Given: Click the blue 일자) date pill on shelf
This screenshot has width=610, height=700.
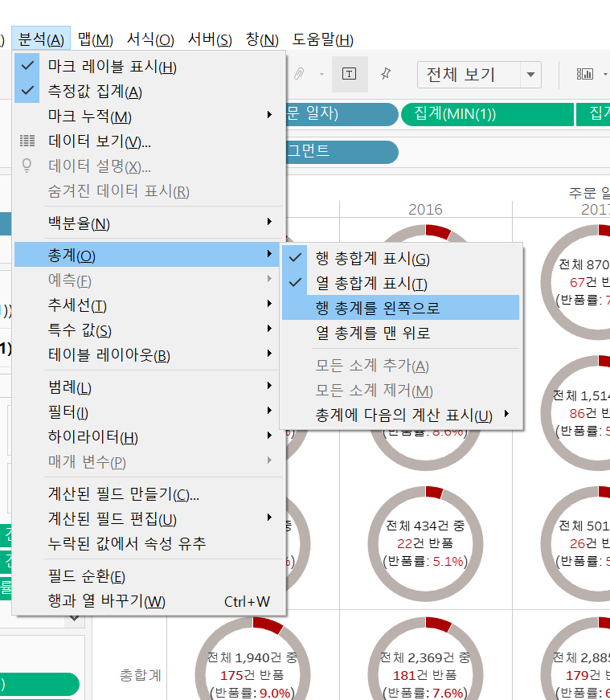Looking at the screenshot, I should click(x=342, y=114).
